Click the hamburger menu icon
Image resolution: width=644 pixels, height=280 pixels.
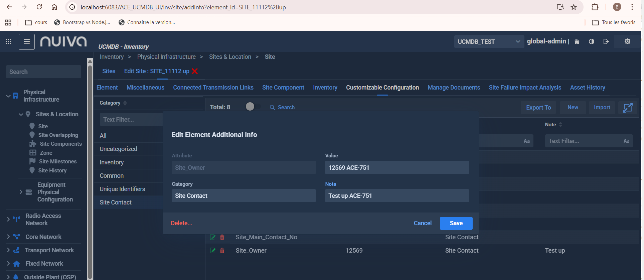click(27, 42)
